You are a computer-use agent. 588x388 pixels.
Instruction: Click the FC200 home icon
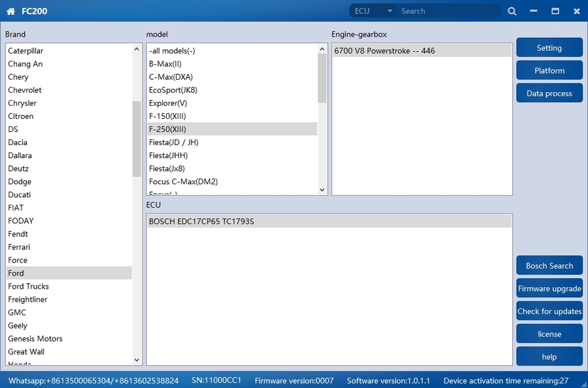[10, 11]
